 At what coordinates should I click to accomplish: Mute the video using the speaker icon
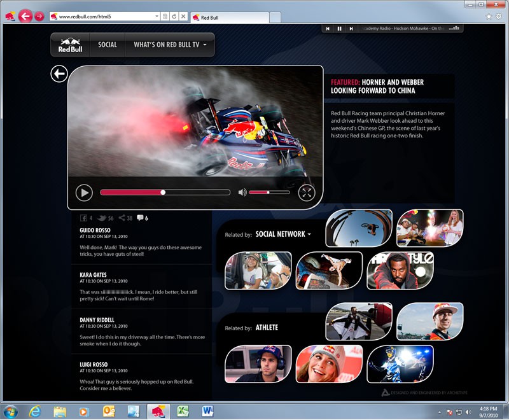[242, 192]
